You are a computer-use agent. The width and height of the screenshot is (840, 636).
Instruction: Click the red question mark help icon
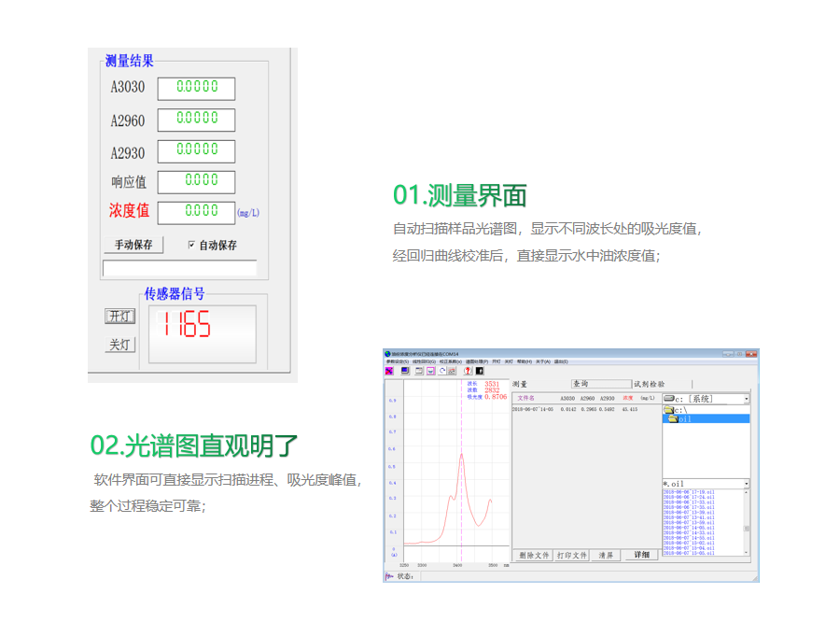(468, 371)
